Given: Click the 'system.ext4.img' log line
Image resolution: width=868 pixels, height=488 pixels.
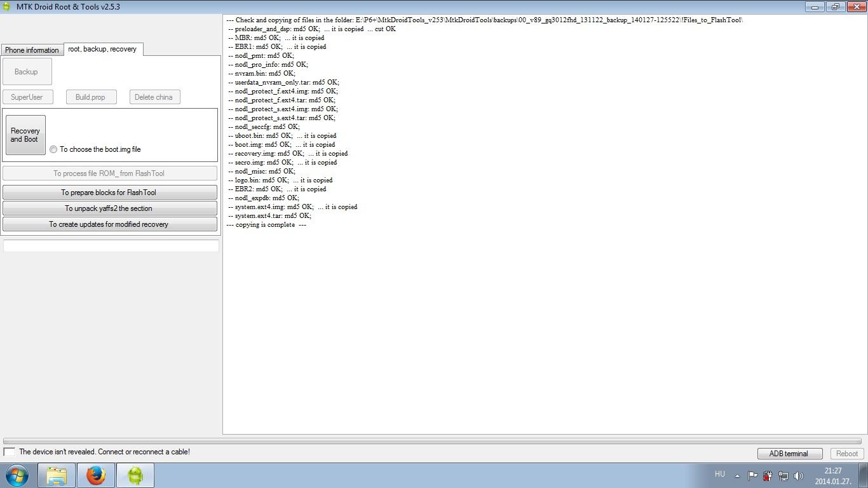Looking at the screenshot, I should pos(293,207).
